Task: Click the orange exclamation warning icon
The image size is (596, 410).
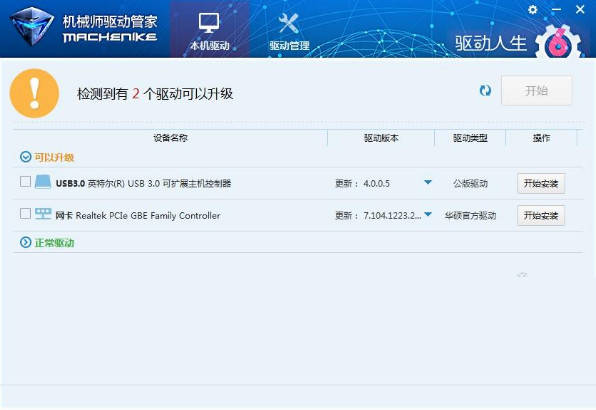Action: [35, 93]
